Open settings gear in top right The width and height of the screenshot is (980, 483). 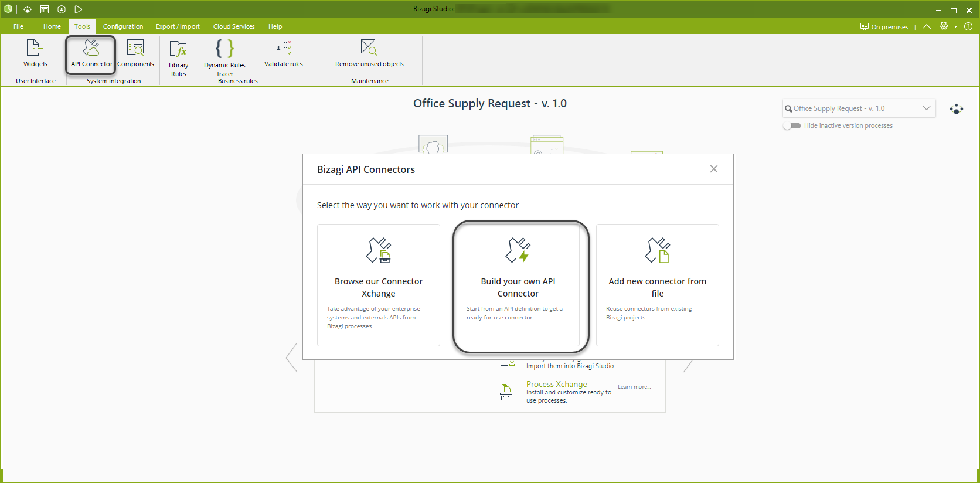(x=944, y=26)
